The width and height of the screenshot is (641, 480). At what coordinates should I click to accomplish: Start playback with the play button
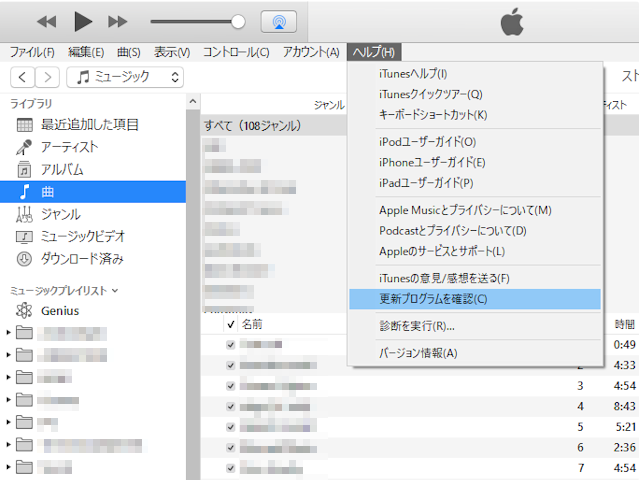(83, 21)
